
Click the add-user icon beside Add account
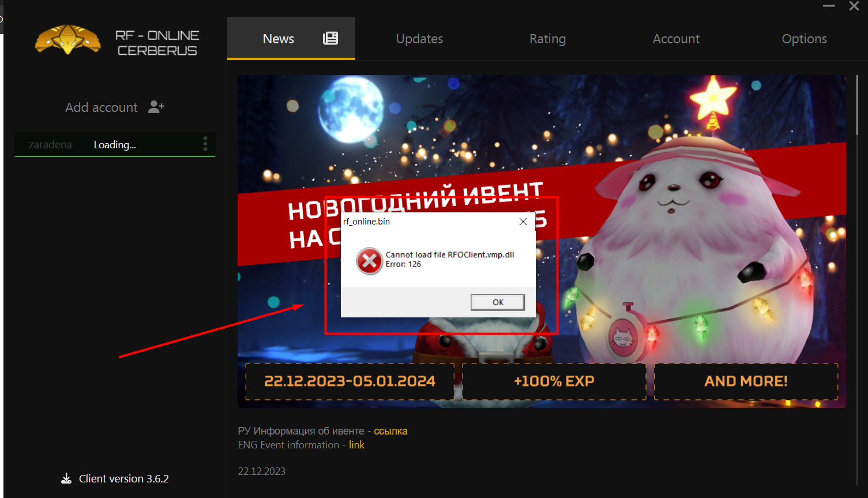pyautogui.click(x=156, y=107)
